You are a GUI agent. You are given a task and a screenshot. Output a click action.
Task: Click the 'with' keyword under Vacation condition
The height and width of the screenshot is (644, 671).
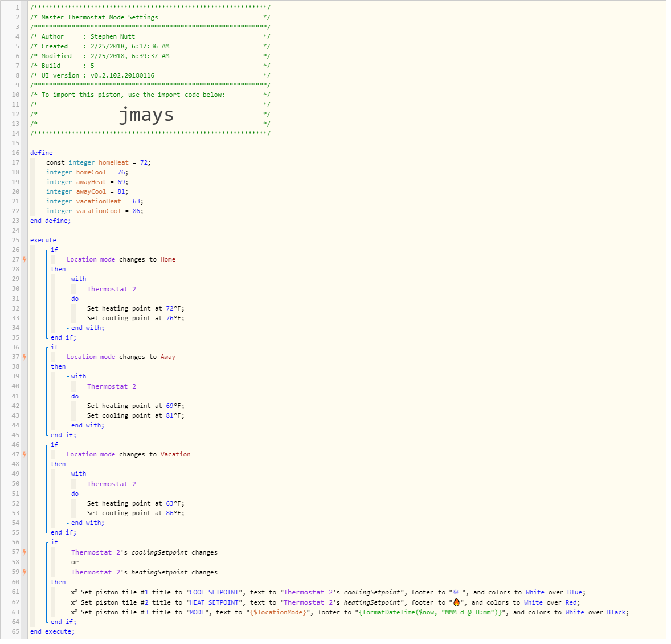pyautogui.click(x=78, y=474)
